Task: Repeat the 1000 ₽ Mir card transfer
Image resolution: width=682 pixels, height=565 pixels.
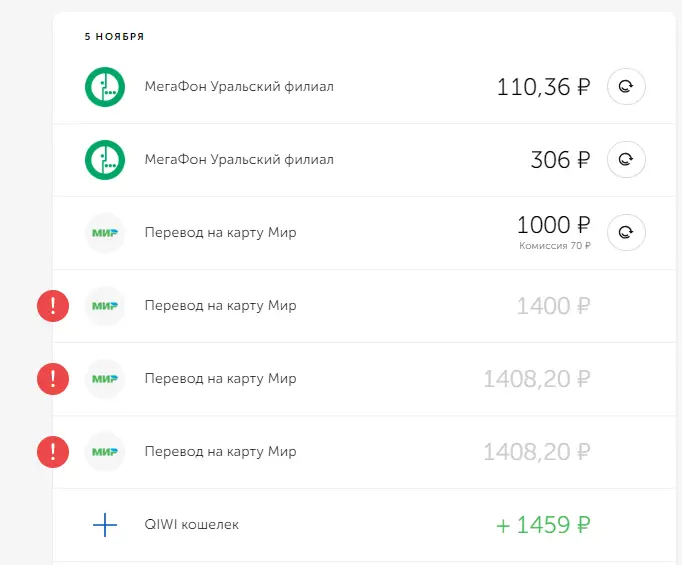Action: coord(626,233)
